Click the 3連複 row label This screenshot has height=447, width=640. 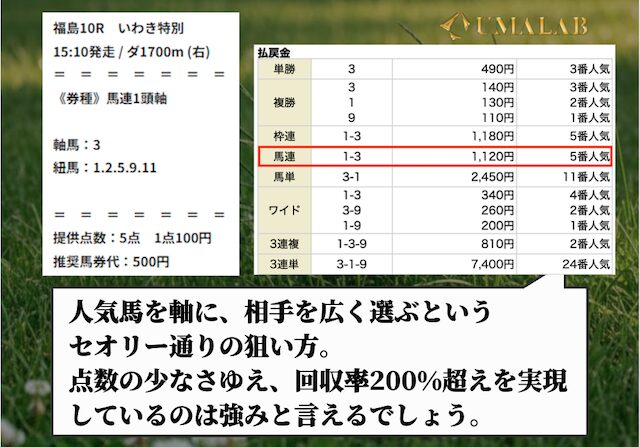coord(284,244)
